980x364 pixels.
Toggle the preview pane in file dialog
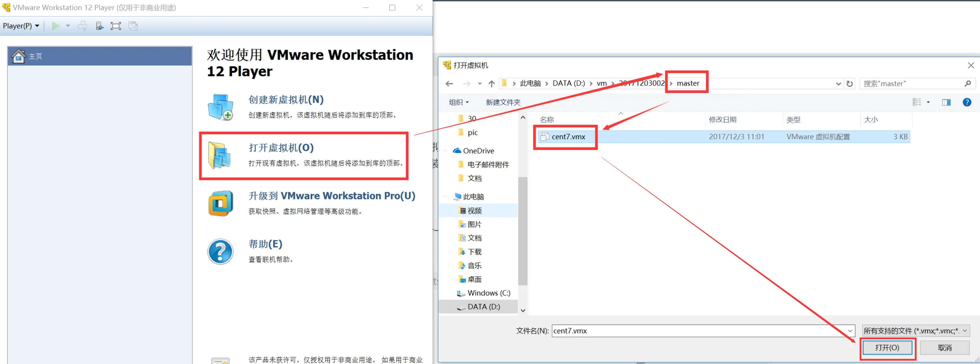click(946, 102)
